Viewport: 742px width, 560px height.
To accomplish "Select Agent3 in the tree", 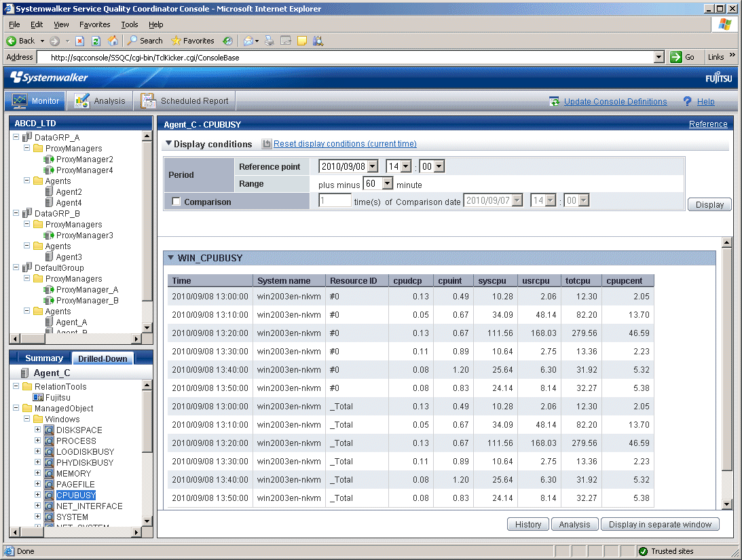I will (69, 257).
